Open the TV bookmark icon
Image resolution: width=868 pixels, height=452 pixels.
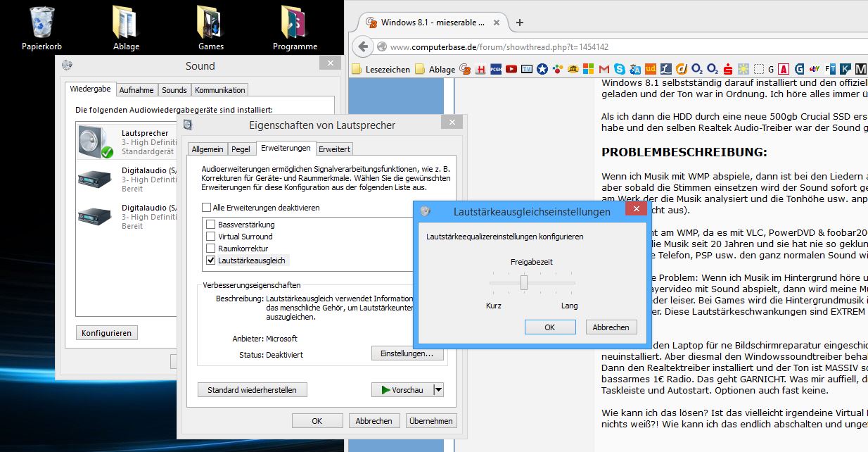pos(527,69)
